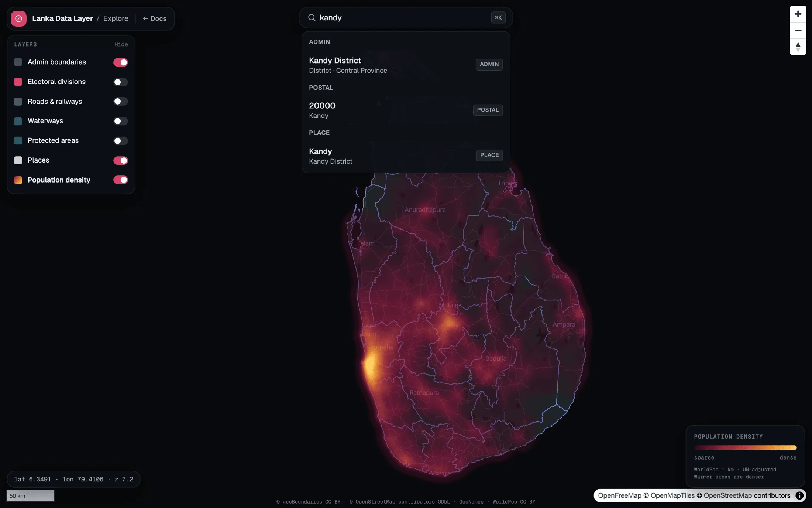Click the Admin boundaries color swatch
Viewport: 812px width, 508px height.
pyautogui.click(x=18, y=62)
